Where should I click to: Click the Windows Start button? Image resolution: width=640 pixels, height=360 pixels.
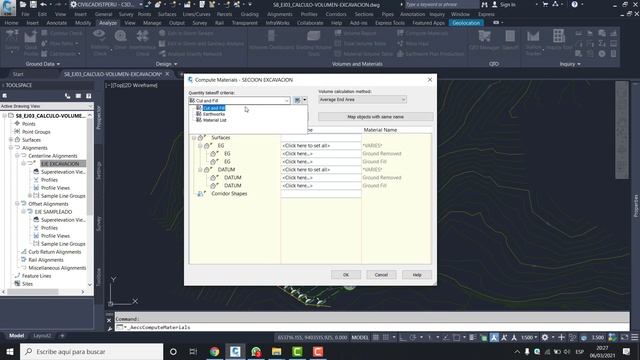(10, 351)
